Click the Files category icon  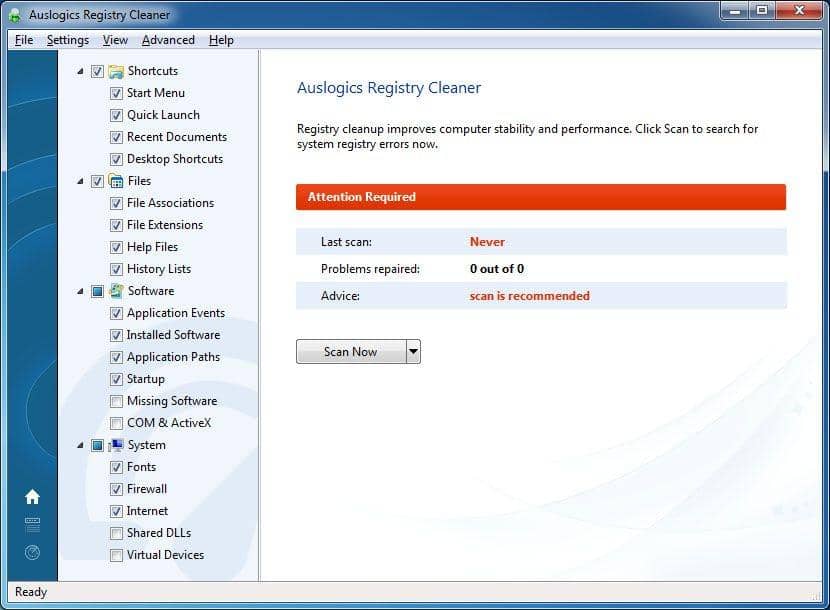tap(116, 181)
